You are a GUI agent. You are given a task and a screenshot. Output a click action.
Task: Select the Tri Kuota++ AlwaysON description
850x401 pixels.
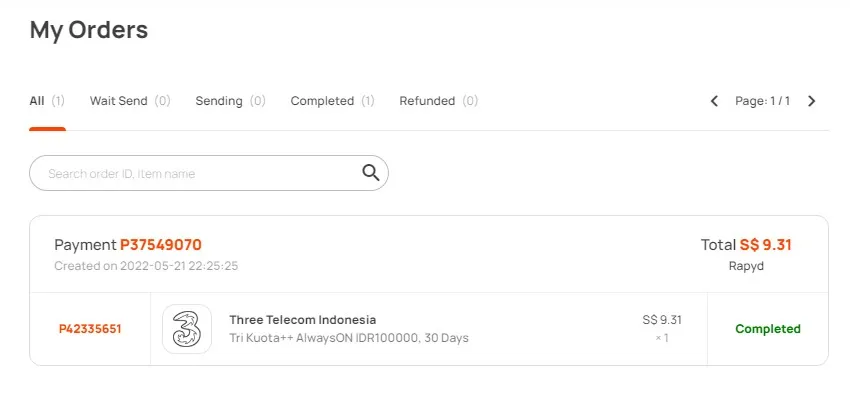349,338
